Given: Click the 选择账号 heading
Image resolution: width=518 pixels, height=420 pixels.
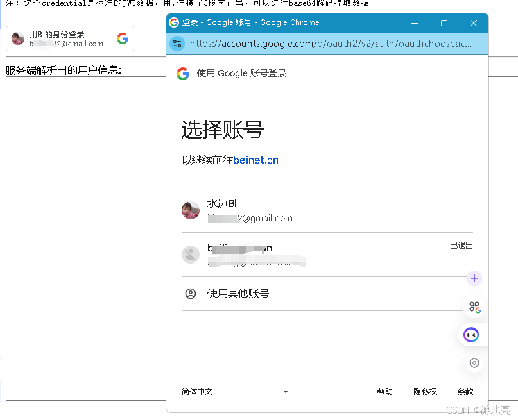Looking at the screenshot, I should coord(222,130).
